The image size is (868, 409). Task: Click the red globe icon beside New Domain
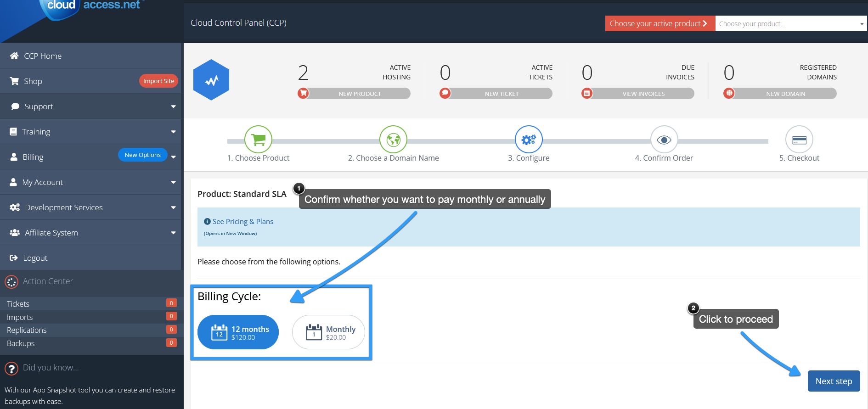tap(729, 93)
